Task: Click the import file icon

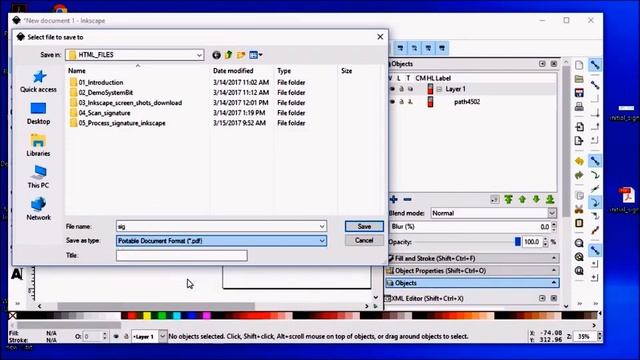Action: point(579,127)
